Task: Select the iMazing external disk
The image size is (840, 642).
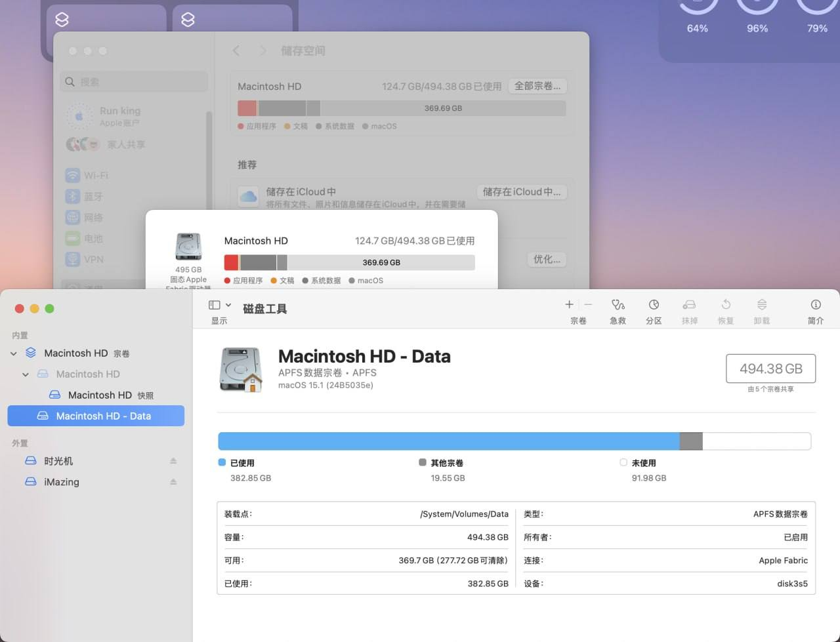Action: click(x=96, y=482)
